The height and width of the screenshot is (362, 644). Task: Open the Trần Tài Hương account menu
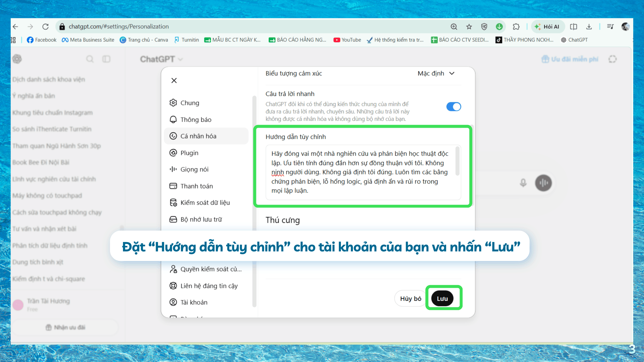[x=65, y=304]
